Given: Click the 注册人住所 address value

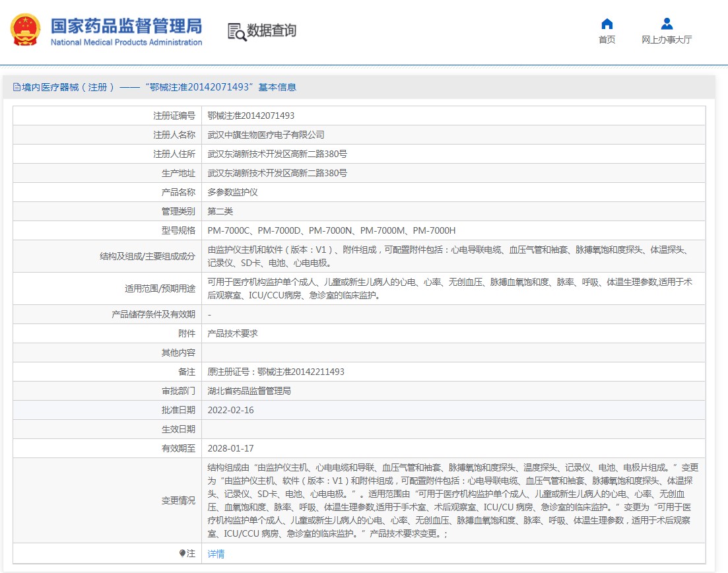Looking at the screenshot, I should click(x=277, y=154).
